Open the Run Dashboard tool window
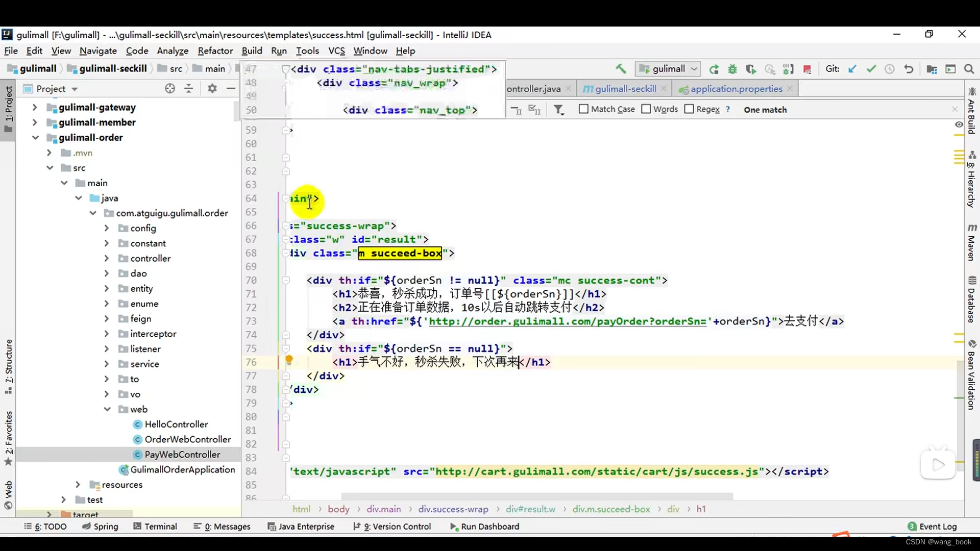The image size is (980, 551). 484,527
